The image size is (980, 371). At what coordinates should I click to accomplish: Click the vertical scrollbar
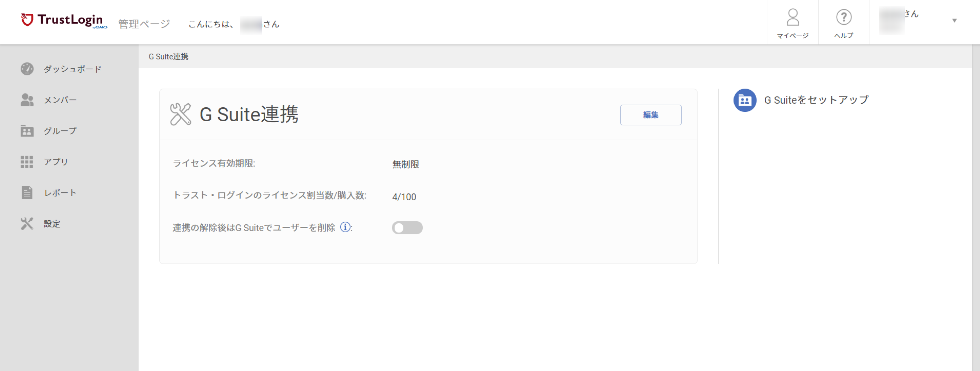point(976,208)
